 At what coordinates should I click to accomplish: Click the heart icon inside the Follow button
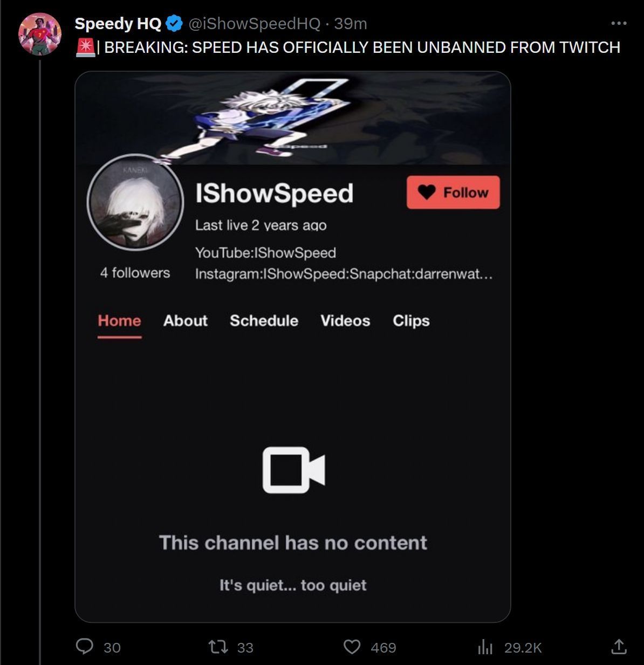[427, 192]
